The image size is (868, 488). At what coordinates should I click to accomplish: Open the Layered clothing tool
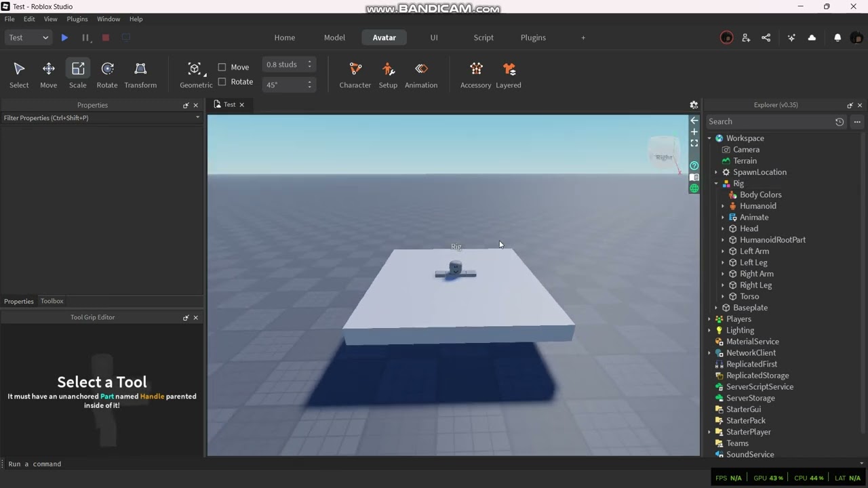[509, 75]
